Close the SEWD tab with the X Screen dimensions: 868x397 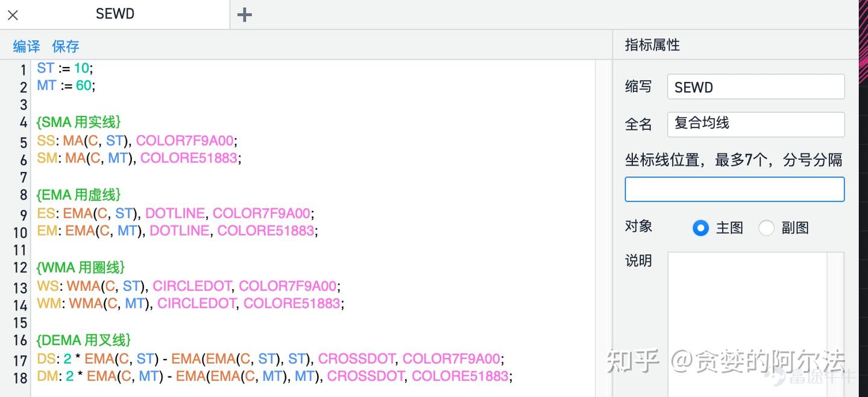13,15
